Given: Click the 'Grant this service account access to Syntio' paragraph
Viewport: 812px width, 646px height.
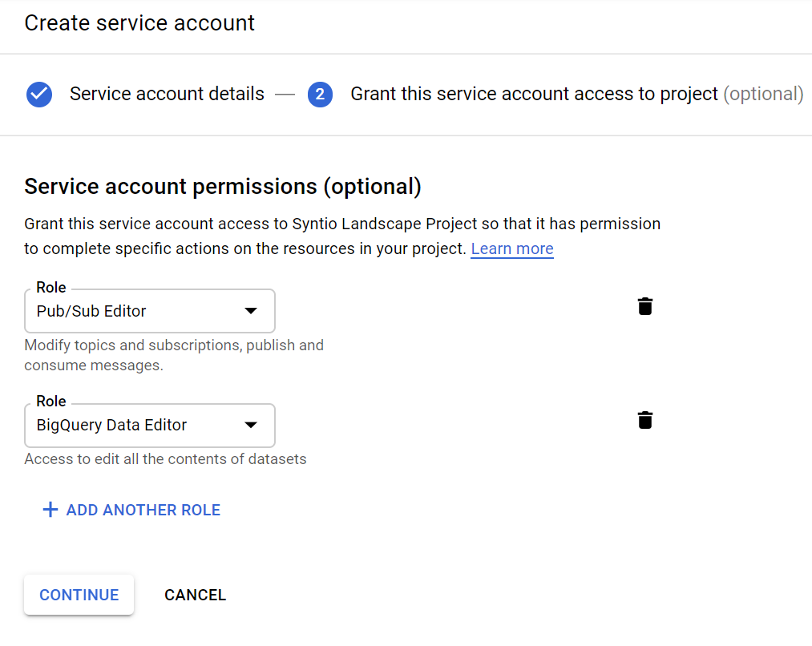Looking at the screenshot, I should [342, 236].
